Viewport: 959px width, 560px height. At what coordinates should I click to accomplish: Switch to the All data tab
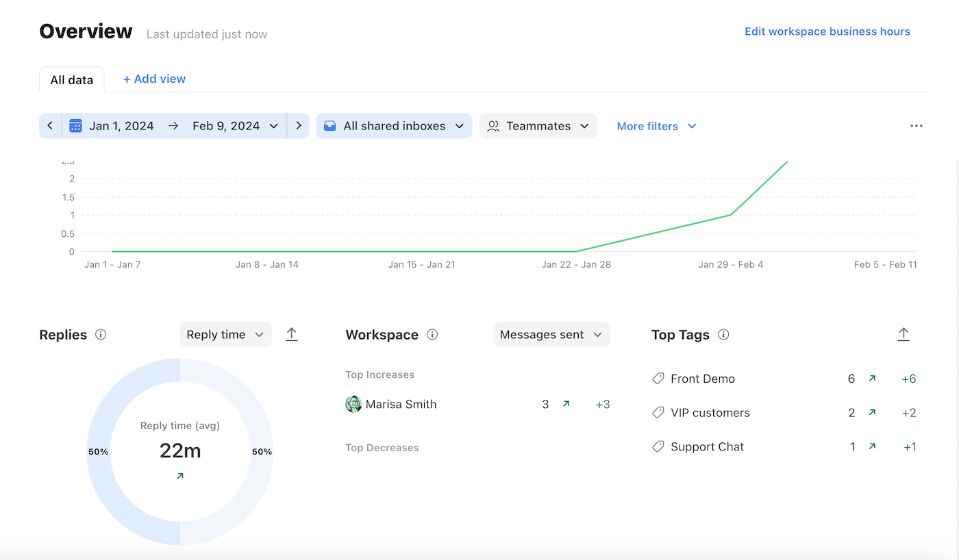71,79
